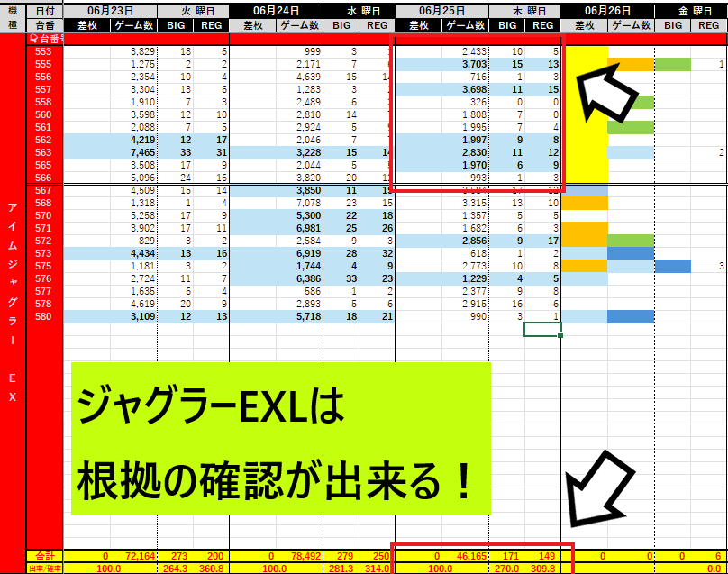Select the 水 曜日 weekday header
The height and width of the screenshot is (574, 728).
click(359, 11)
